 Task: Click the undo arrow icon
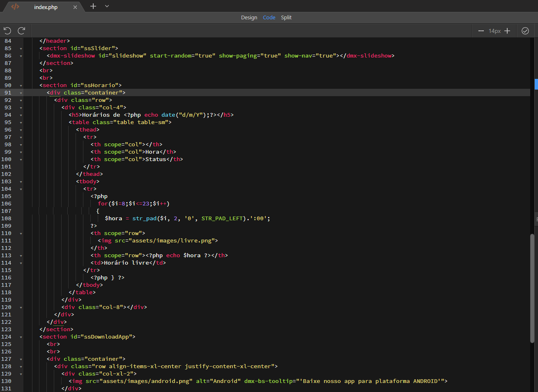click(7, 30)
